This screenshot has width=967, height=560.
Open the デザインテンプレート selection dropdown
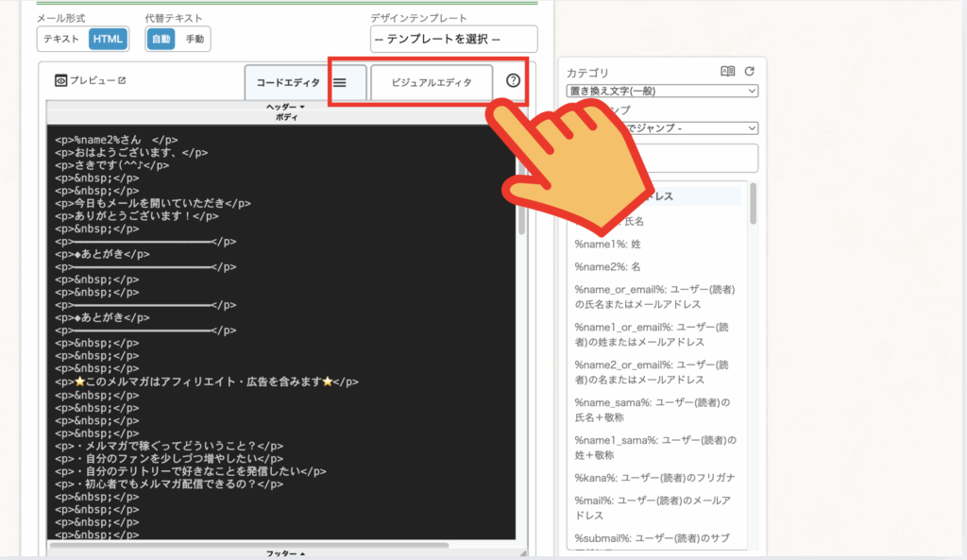(x=453, y=40)
